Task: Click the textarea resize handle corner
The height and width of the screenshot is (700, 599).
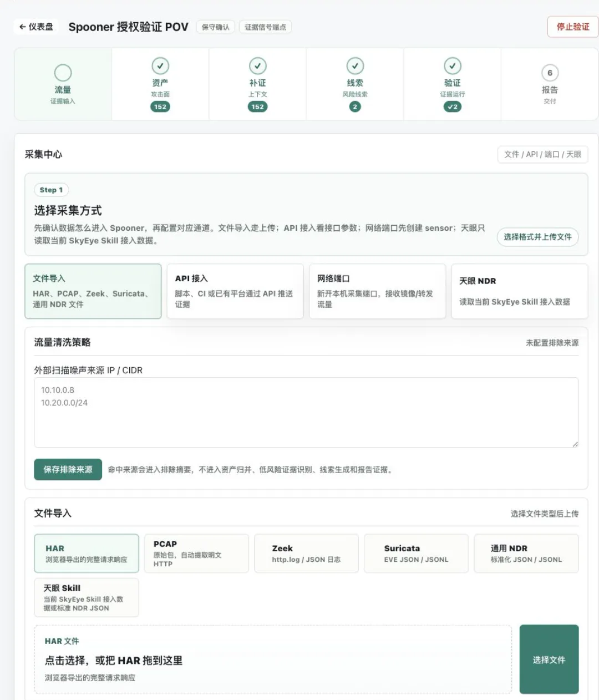Action: pyautogui.click(x=575, y=444)
